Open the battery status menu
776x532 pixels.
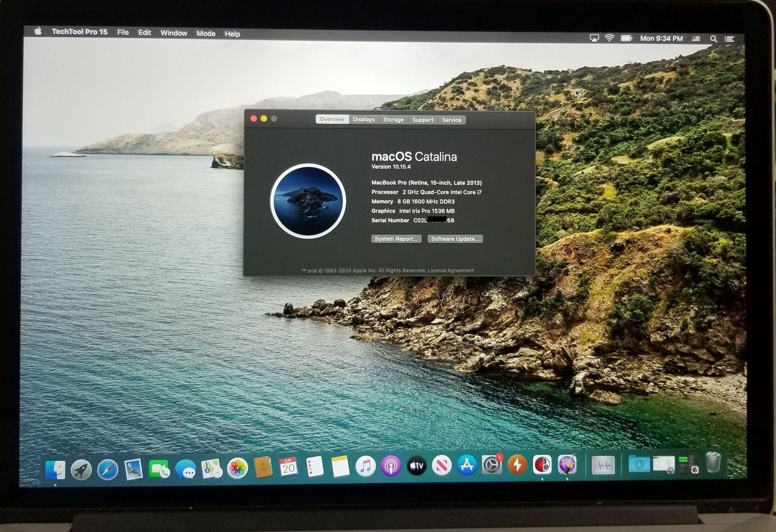[x=626, y=38]
